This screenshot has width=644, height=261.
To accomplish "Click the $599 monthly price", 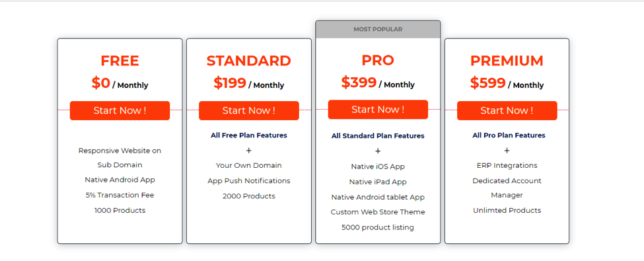I will click(507, 83).
